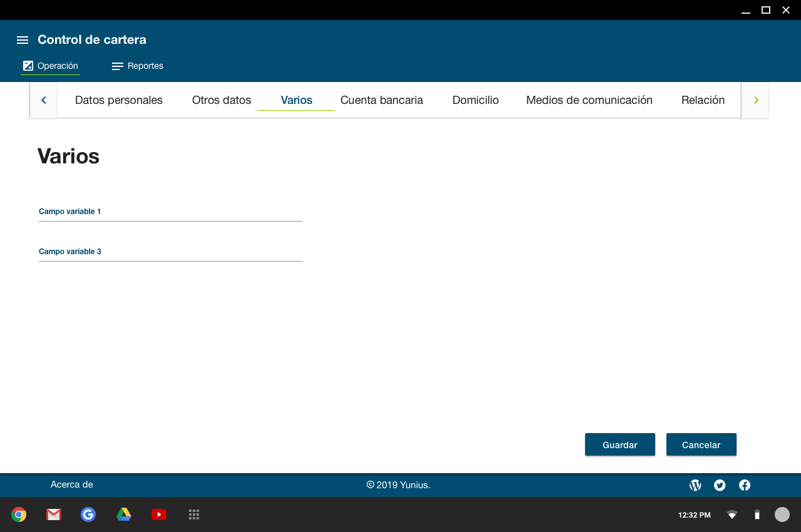Focus the Campo variable 1 input field
Screen dimensions: 801x532
click(x=170, y=213)
